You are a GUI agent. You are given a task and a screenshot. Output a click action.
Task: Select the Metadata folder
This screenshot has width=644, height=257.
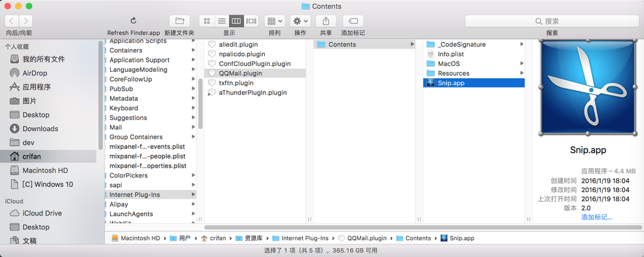coord(151,98)
